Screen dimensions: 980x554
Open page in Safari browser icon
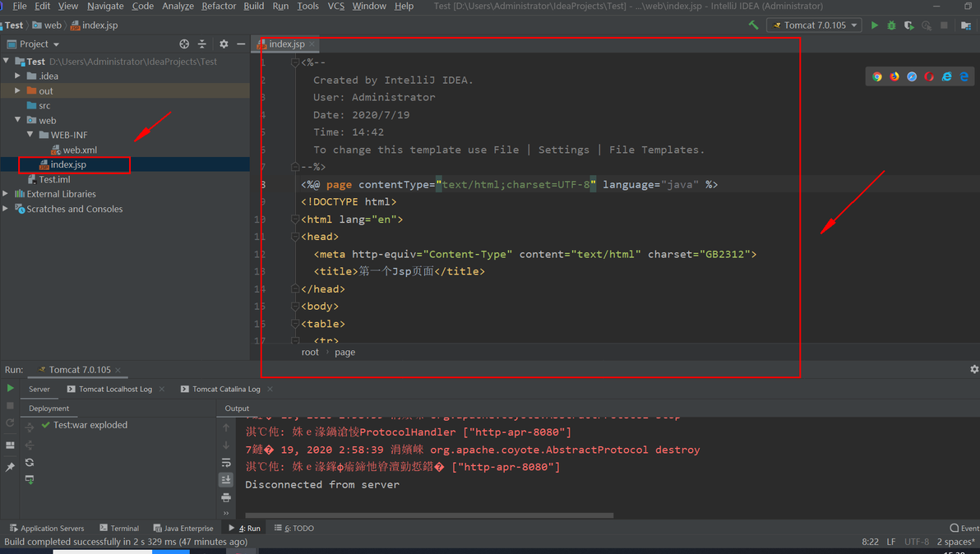(x=912, y=76)
